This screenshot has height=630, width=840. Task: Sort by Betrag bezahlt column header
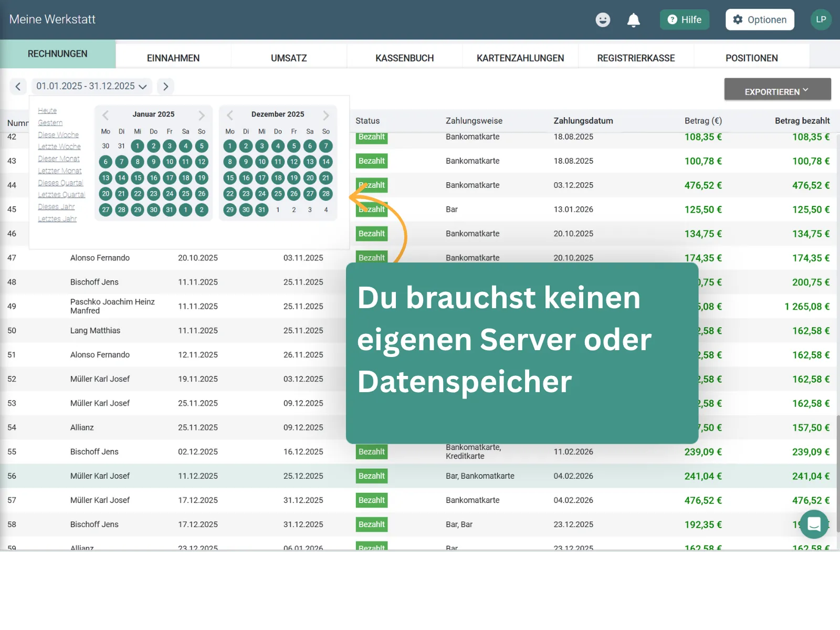tap(802, 121)
